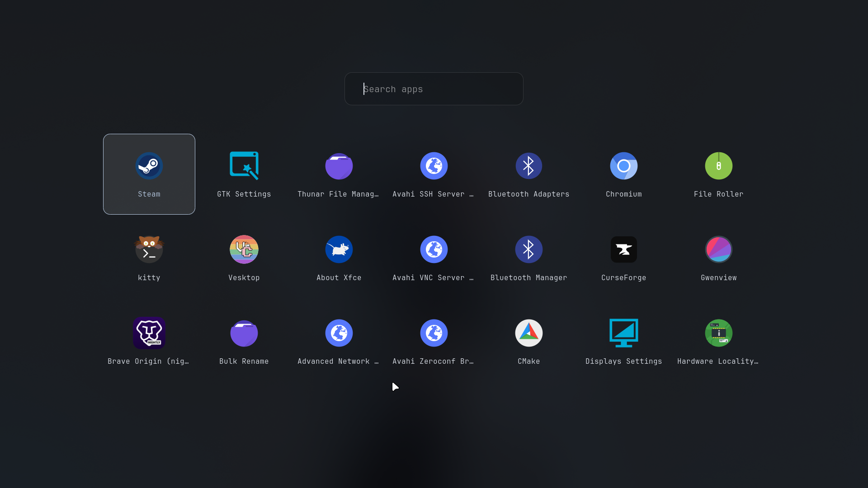
Task: Open Vesktop app icon
Action: coord(244,249)
